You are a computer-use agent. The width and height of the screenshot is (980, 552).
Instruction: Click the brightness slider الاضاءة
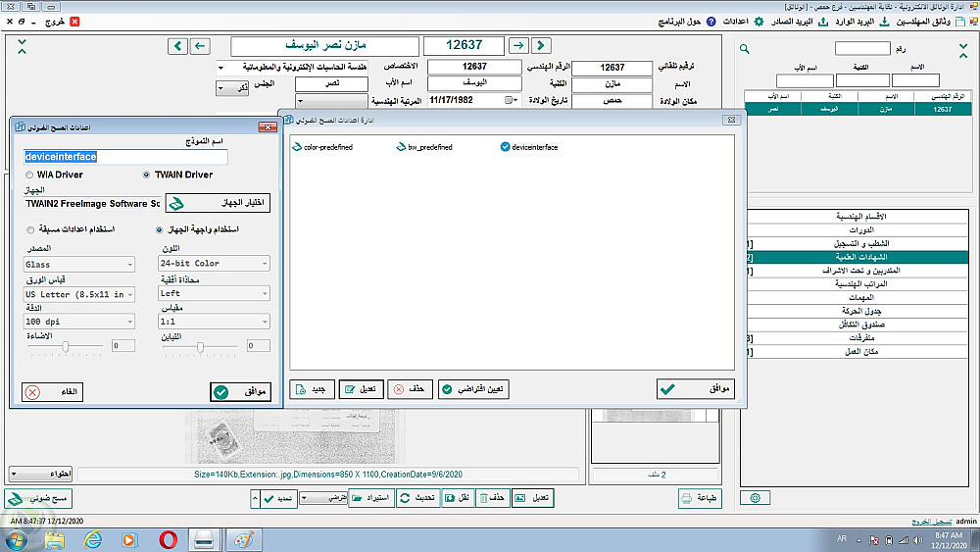pyautogui.click(x=66, y=346)
